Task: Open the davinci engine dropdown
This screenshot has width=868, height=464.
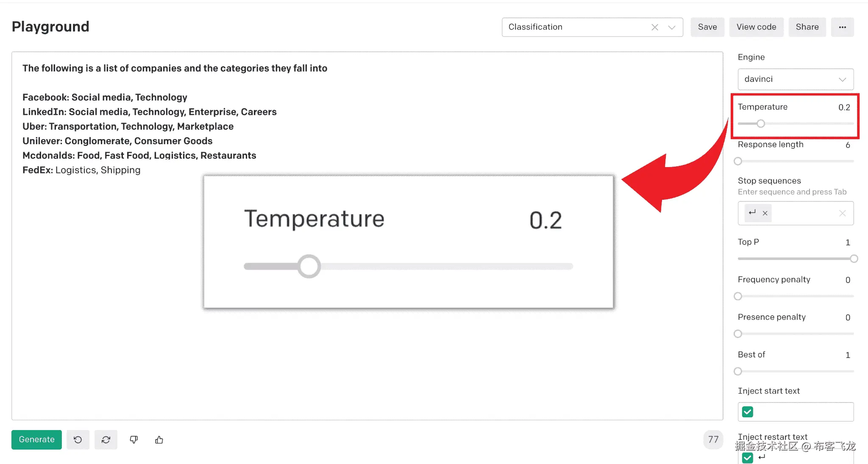Action: pos(796,79)
